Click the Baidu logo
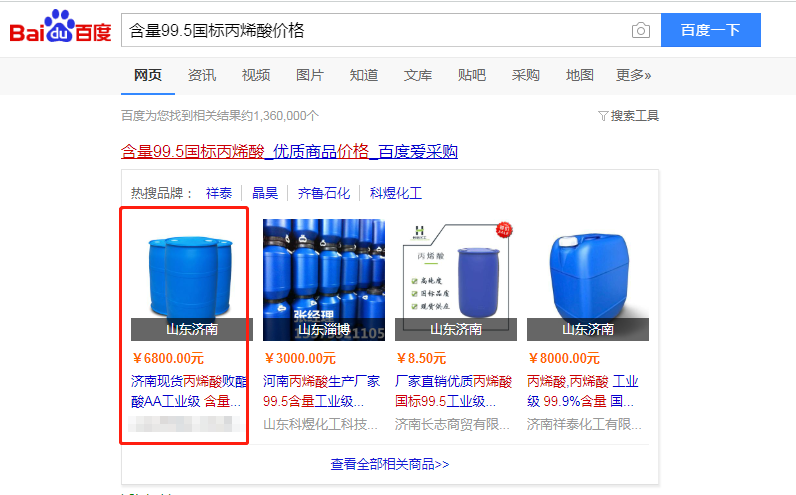 pos(60,26)
